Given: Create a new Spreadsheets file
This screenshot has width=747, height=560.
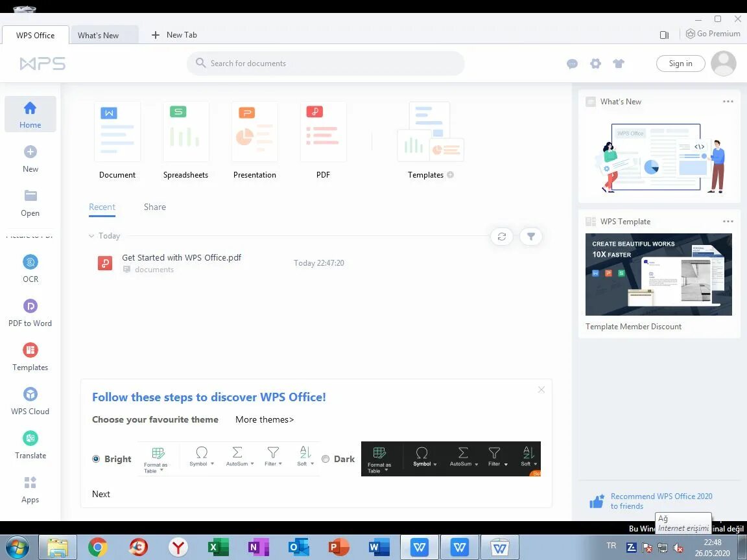Looking at the screenshot, I should tap(186, 141).
